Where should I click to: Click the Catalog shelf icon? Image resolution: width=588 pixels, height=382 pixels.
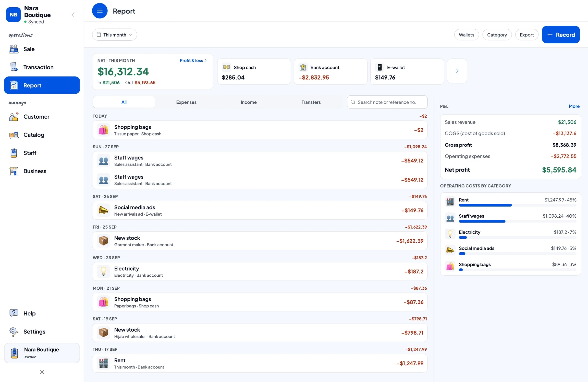(x=13, y=135)
